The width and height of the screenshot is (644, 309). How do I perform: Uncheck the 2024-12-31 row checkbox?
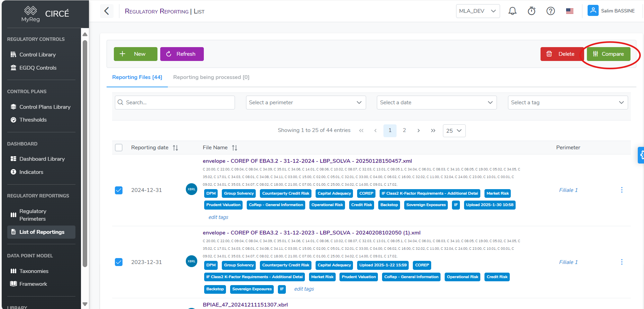tap(119, 190)
